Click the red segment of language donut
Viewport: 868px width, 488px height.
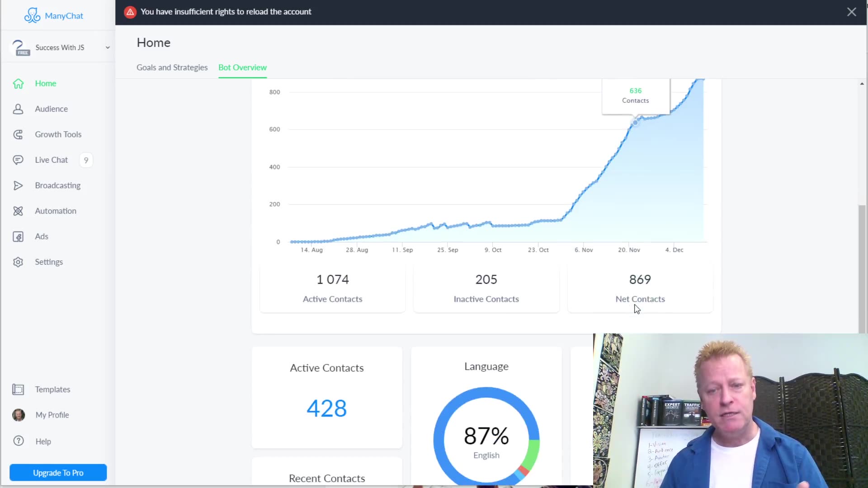coord(524,470)
